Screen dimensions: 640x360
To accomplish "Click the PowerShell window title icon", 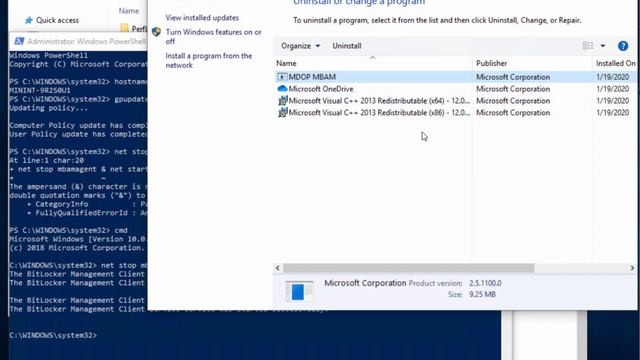I will [19, 41].
